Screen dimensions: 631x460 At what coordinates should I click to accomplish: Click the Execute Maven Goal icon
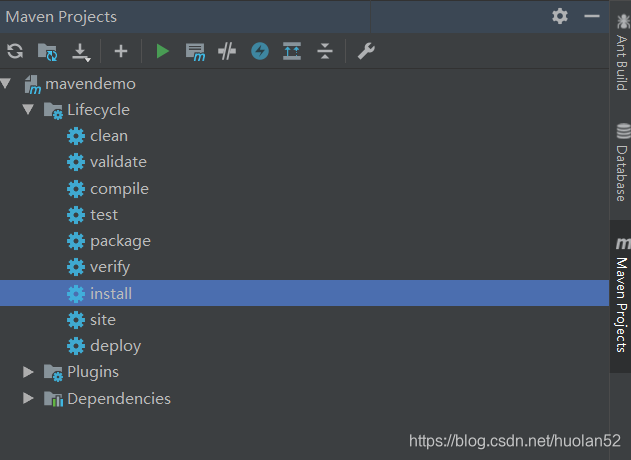[x=195, y=52]
